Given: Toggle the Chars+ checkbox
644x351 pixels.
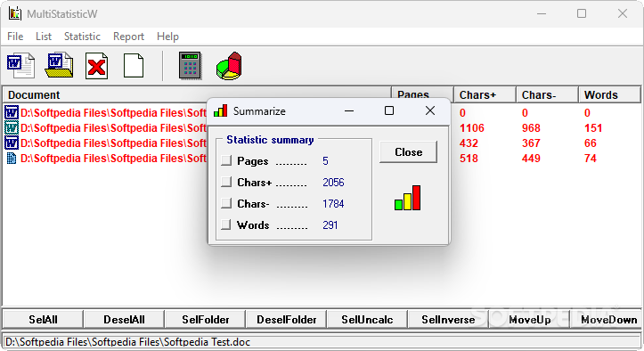Looking at the screenshot, I should [x=226, y=182].
